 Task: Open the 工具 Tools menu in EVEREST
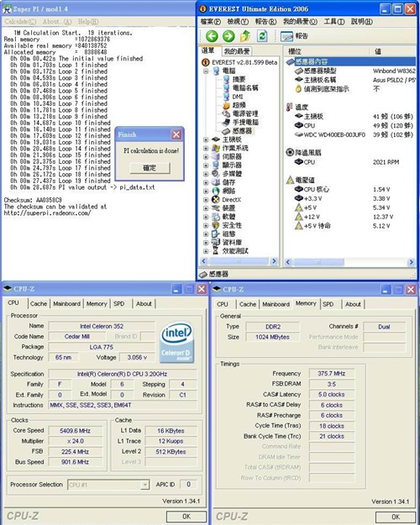(334, 22)
